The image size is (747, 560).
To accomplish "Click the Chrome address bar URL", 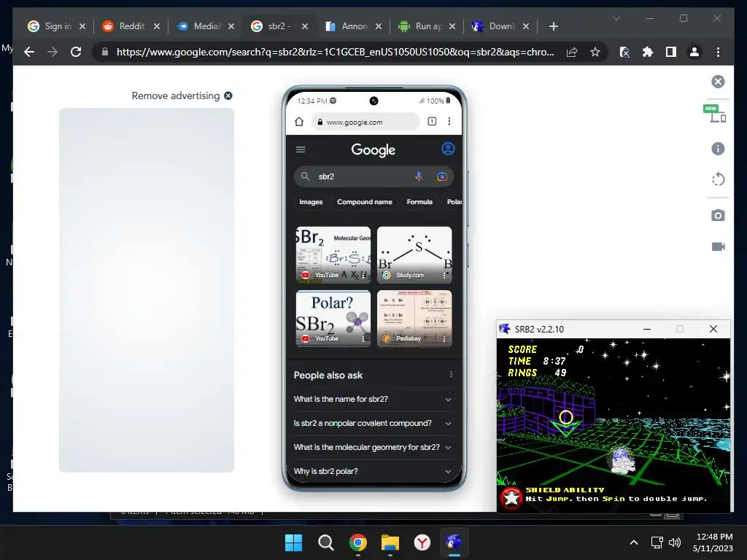I will tap(336, 52).
